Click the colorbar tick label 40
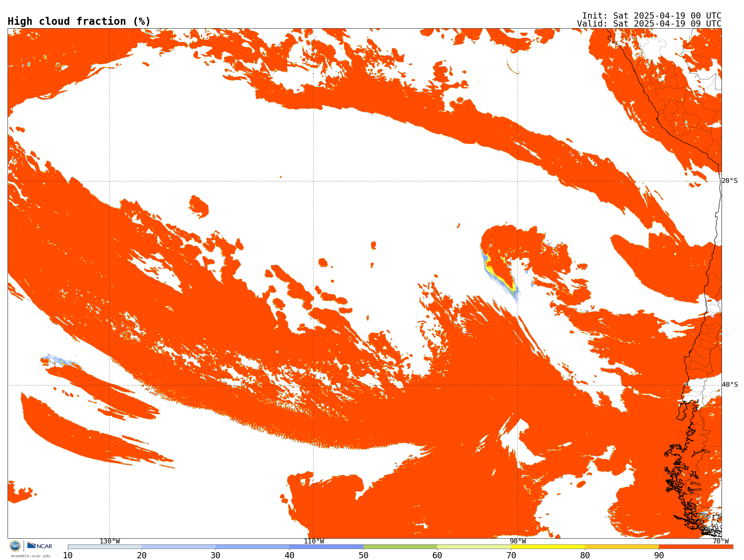 tap(289, 556)
